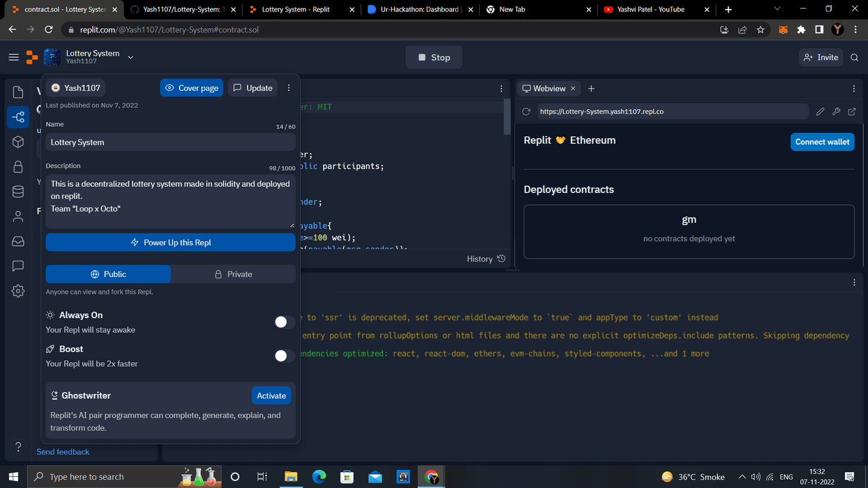
Task: Bookmark this page with star icon
Action: (761, 30)
